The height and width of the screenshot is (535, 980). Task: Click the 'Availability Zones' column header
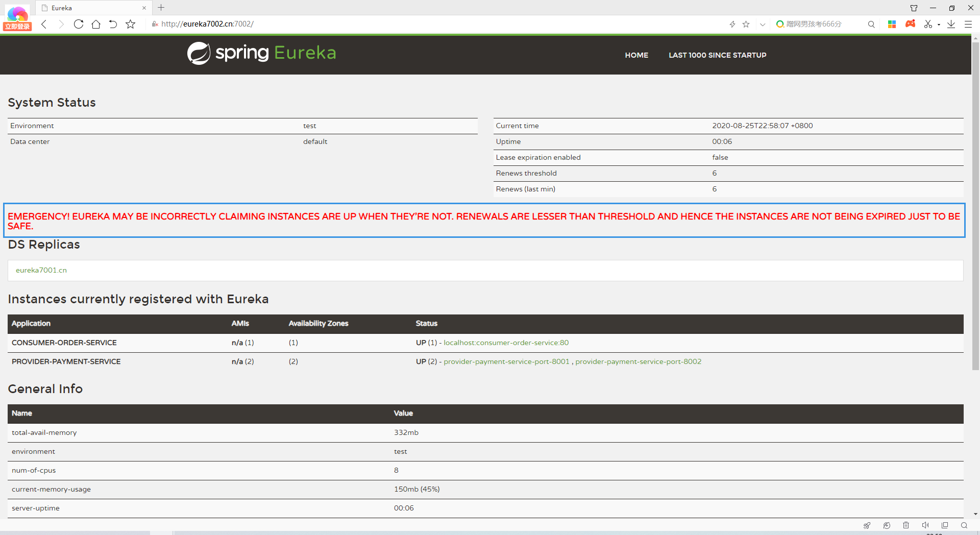pyautogui.click(x=318, y=324)
